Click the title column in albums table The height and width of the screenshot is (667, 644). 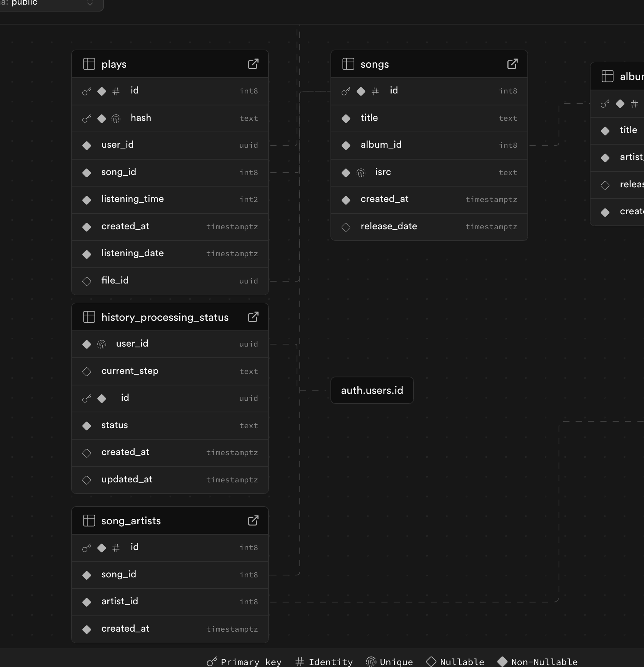pyautogui.click(x=617, y=131)
